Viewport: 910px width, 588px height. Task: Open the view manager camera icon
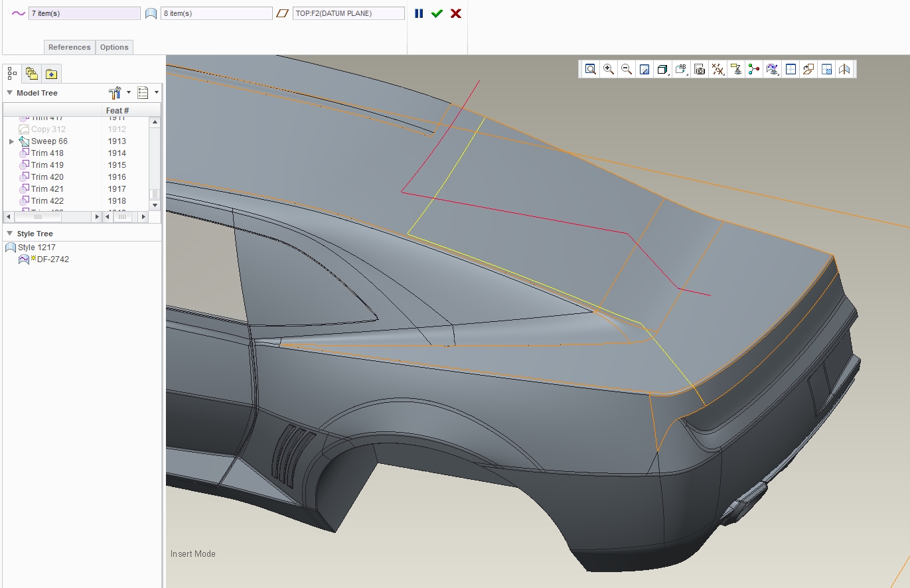pos(699,69)
